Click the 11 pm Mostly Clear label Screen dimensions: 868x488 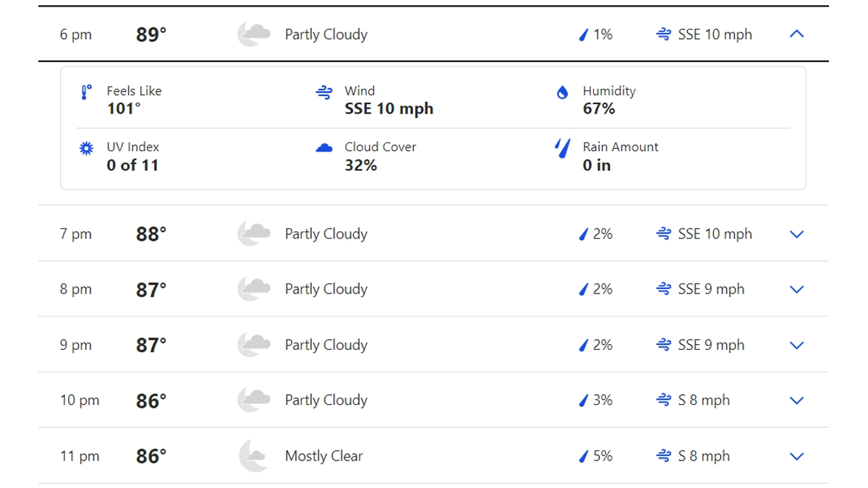(x=324, y=456)
